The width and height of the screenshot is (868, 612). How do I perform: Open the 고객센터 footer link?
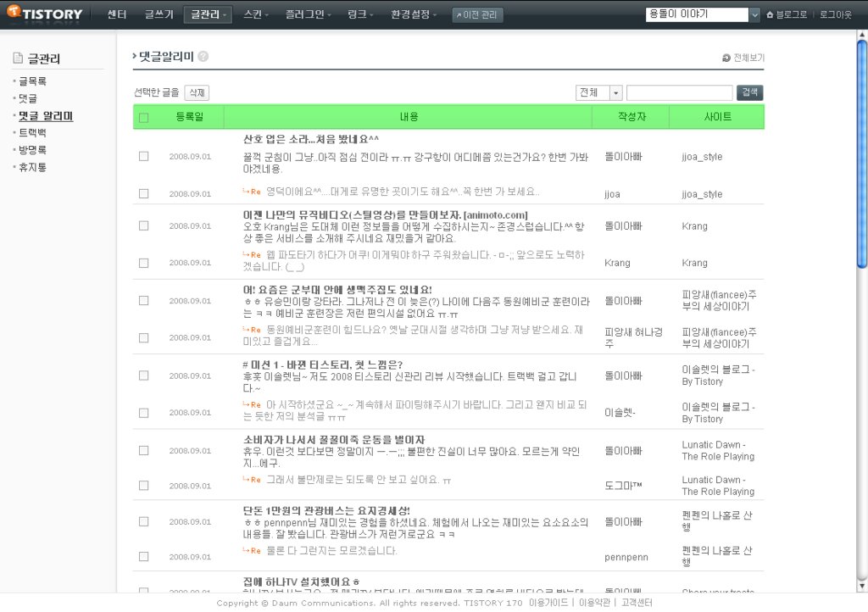coord(636,603)
